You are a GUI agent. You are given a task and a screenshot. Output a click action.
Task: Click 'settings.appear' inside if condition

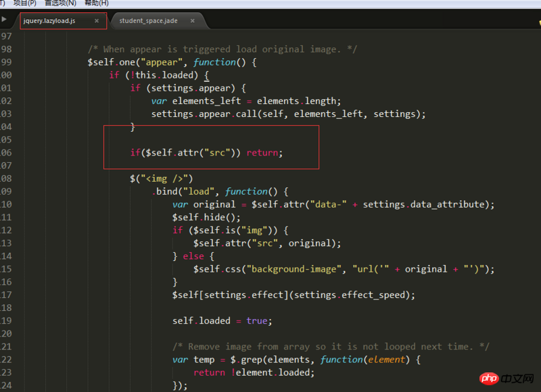191,88
